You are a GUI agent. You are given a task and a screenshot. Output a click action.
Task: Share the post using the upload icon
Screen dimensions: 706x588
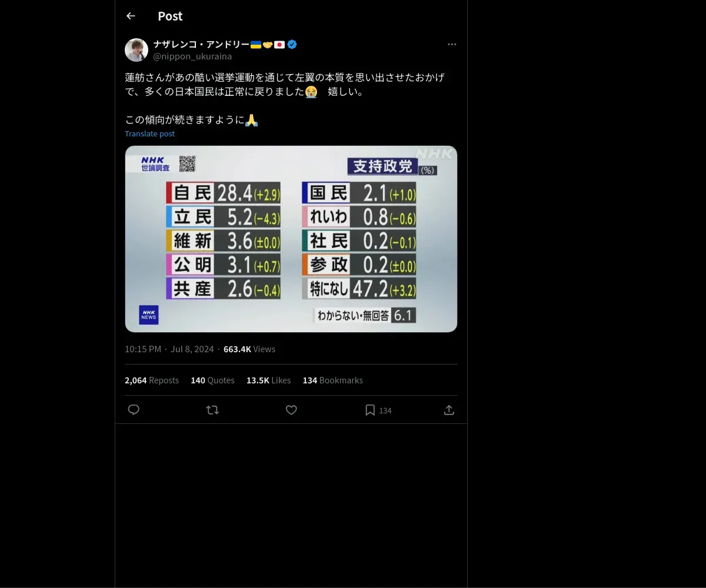(449, 410)
